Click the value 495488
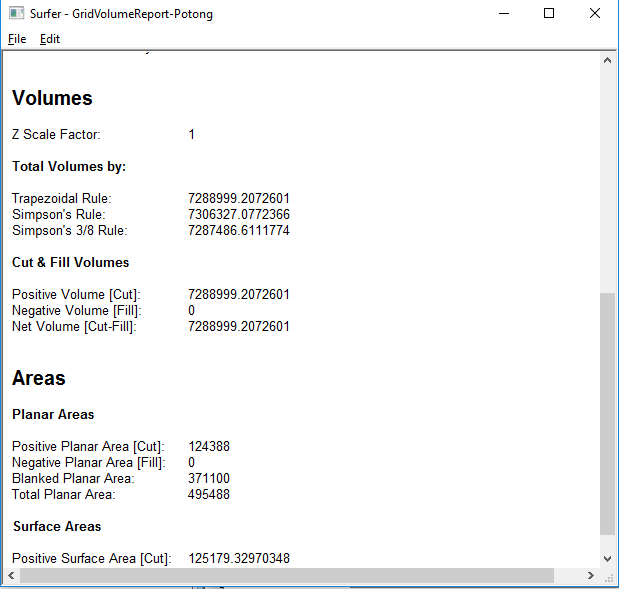 [x=209, y=495]
